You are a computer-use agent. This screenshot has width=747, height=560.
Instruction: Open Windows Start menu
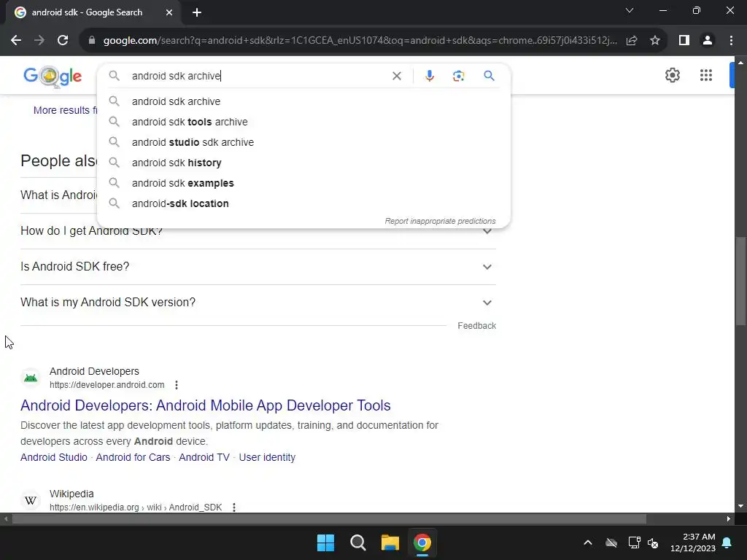326,542
